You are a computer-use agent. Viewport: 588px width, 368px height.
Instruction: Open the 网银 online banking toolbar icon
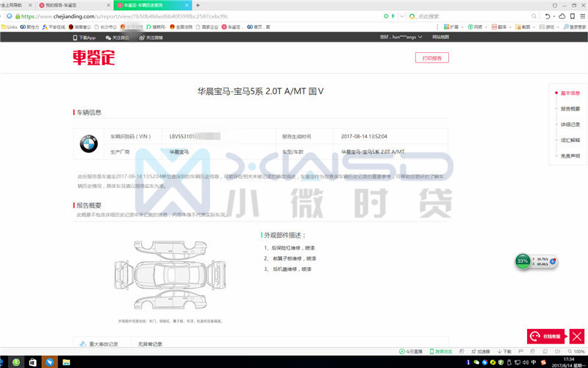(476, 27)
